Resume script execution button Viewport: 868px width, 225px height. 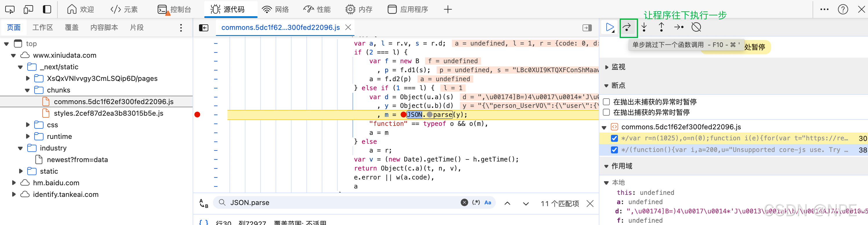pos(610,27)
